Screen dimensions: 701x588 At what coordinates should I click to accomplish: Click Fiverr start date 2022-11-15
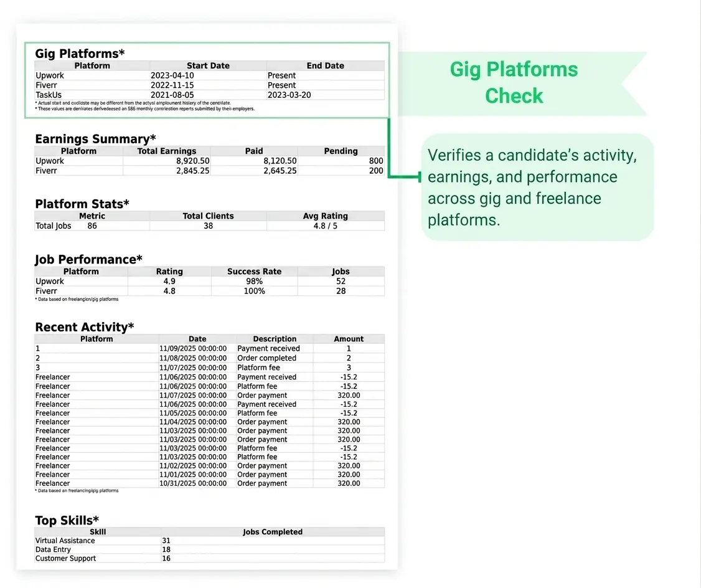click(172, 85)
